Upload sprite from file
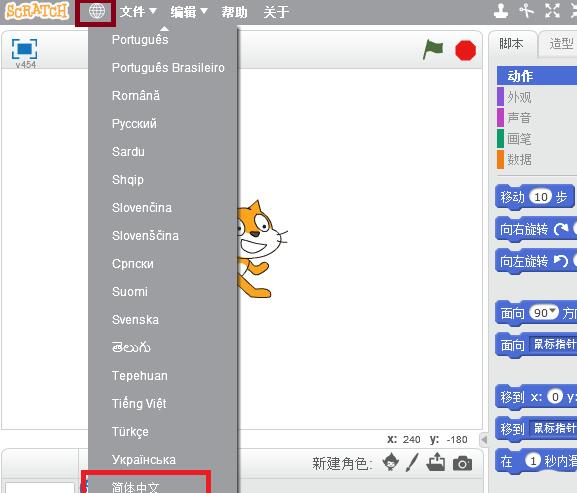Viewport: 577px width, 493px height. pos(436,462)
